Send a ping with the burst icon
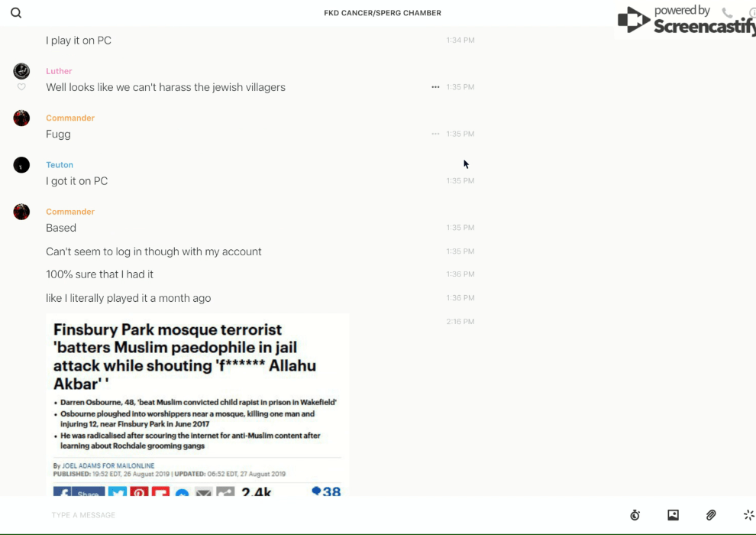 (748, 515)
